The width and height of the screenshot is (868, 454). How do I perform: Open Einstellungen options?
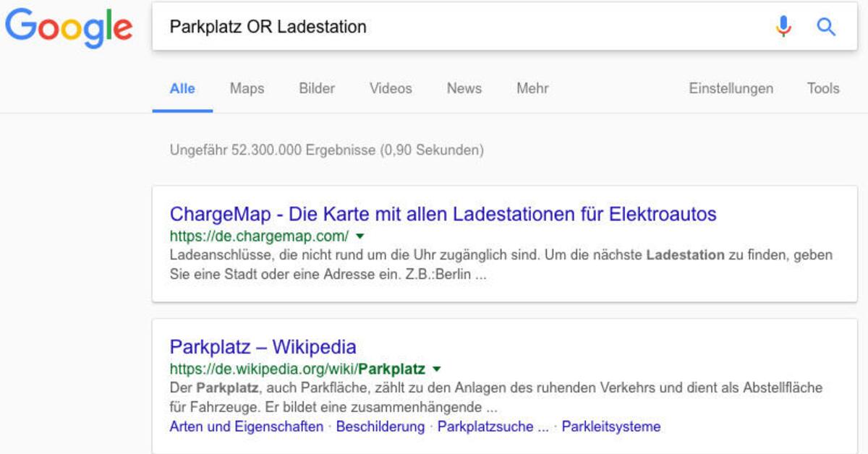tap(731, 88)
